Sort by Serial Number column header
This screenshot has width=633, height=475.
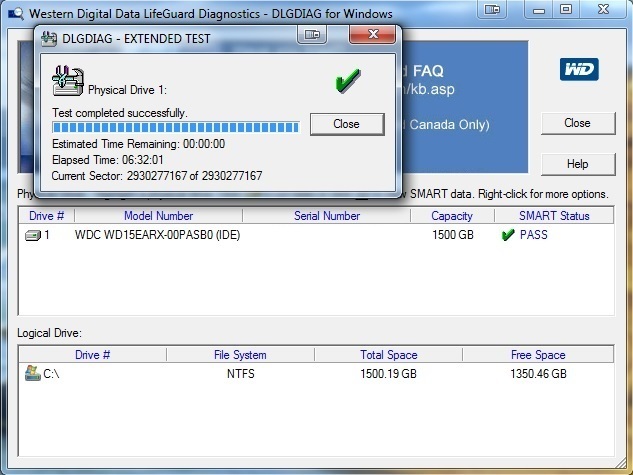coord(327,216)
